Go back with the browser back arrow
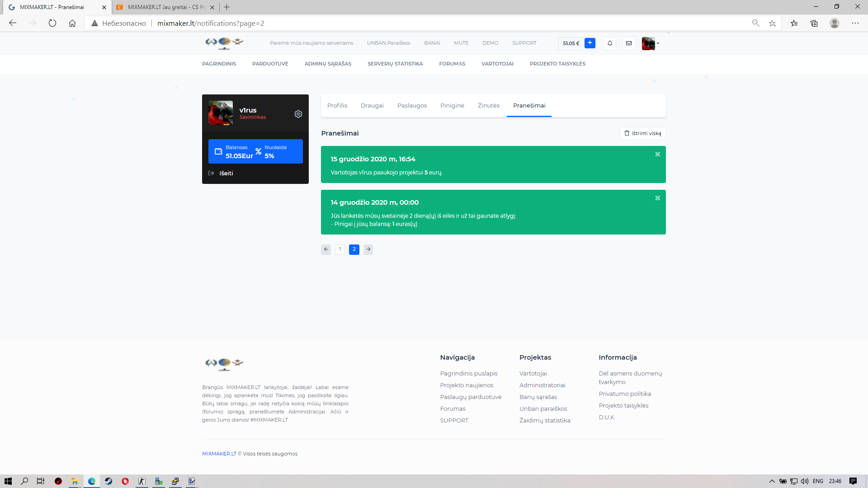Screen dimensions: 868x488 coord(13,23)
